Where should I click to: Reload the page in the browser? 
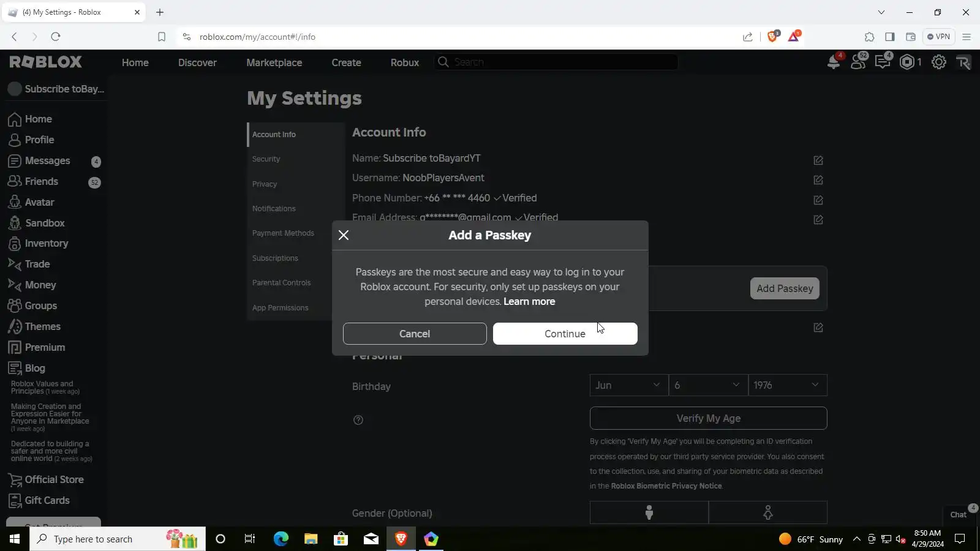(x=56, y=37)
